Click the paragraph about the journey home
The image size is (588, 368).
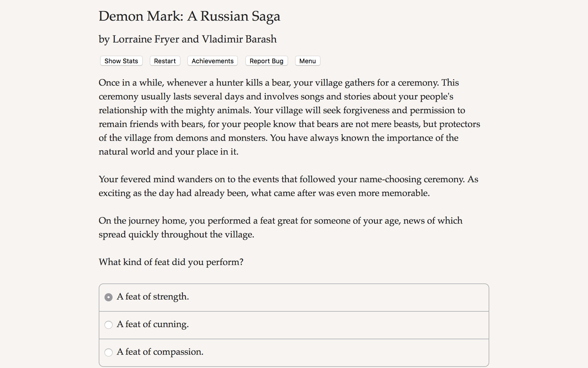click(280, 227)
